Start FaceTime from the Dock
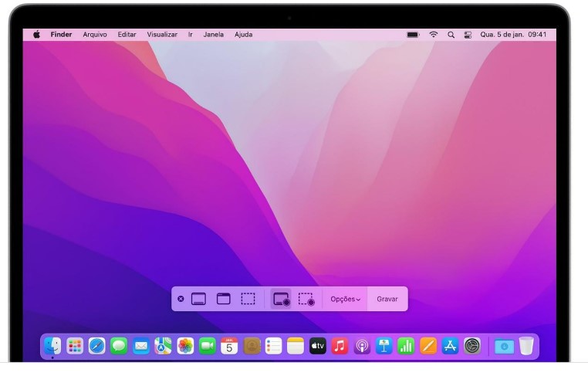This screenshot has width=588, height=376. (207, 346)
